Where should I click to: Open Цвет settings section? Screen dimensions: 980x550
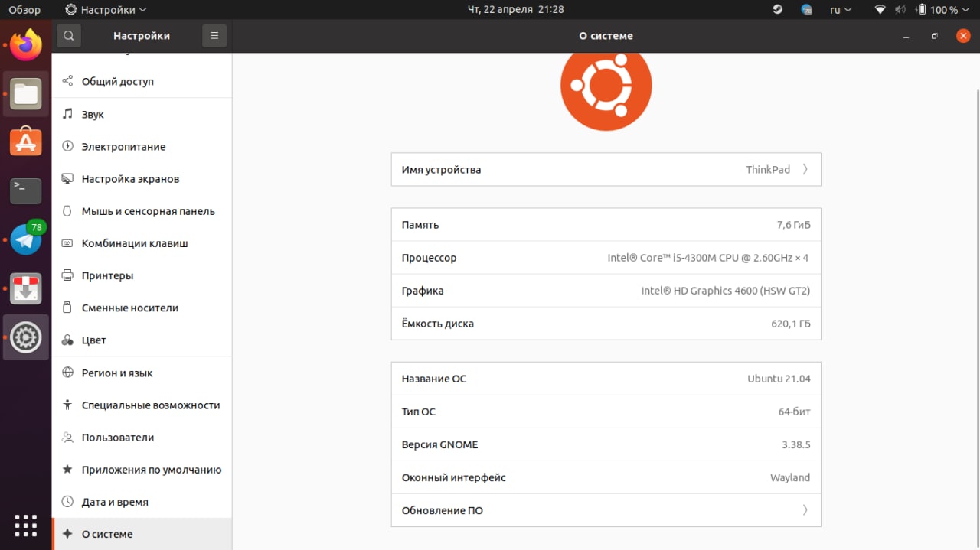pyautogui.click(x=142, y=340)
